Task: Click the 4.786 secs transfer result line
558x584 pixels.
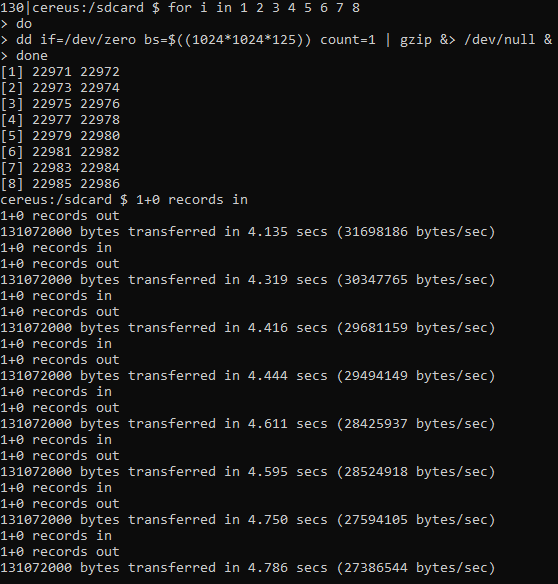Action: [248, 568]
